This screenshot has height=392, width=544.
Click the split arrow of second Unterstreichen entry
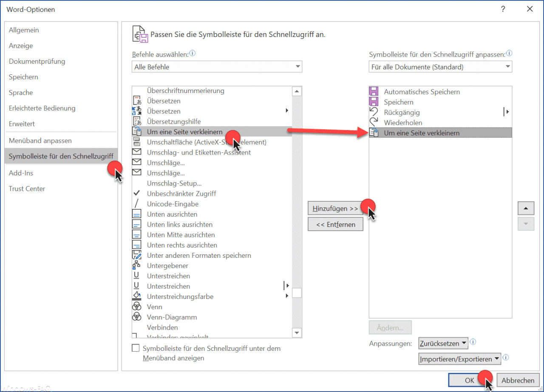click(x=286, y=286)
